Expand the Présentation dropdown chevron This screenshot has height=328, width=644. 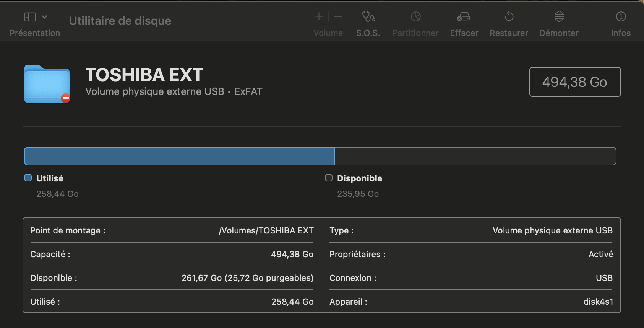point(44,17)
